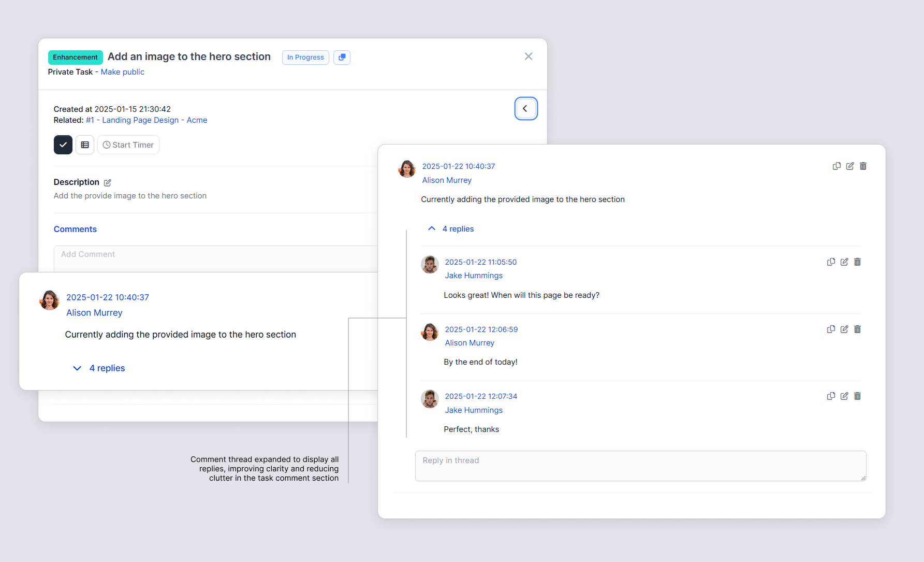Screen dimensions: 924x562
Task: Copy the 10:40:37 comment in the expanded thread panel
Action: (x=837, y=166)
